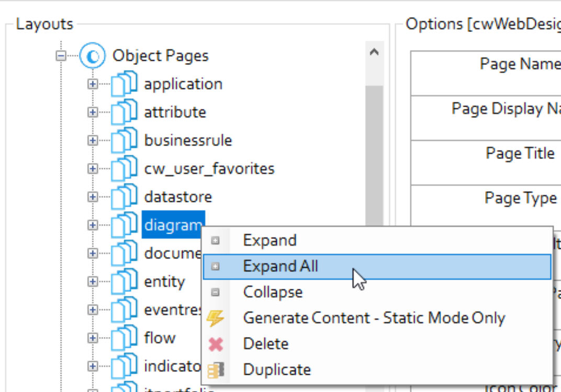
Task: Click the Layouts tree scrollbar thumb
Action: [x=374, y=152]
